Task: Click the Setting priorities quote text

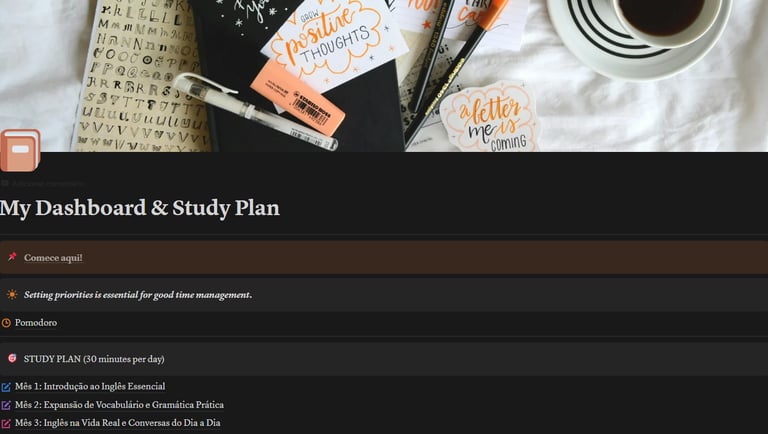Action: [138, 294]
